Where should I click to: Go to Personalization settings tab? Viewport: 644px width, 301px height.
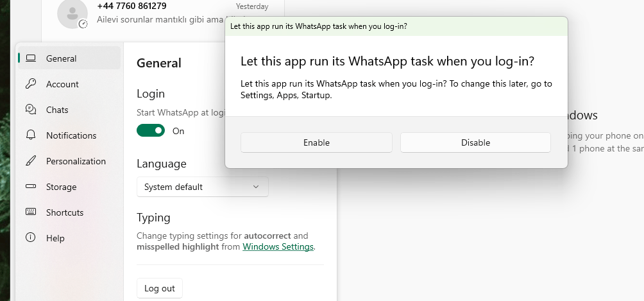tap(69, 161)
